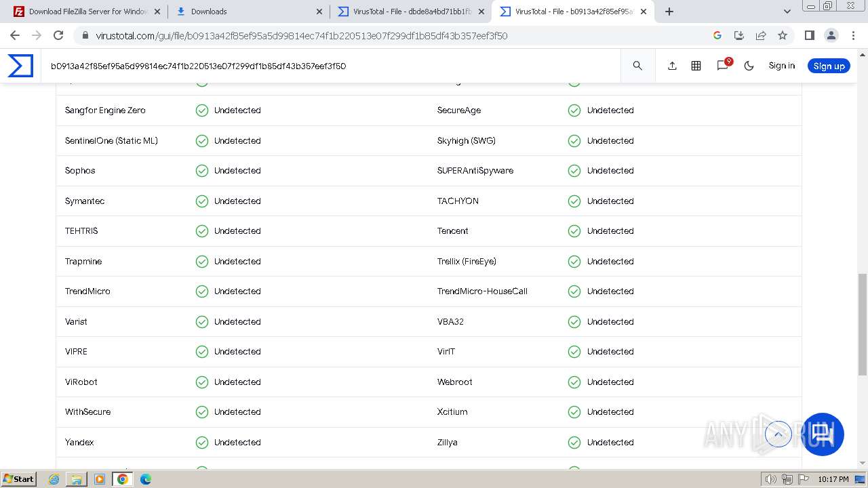Image resolution: width=868 pixels, height=488 pixels.
Task: Click the Sign up button
Action: (x=829, y=66)
